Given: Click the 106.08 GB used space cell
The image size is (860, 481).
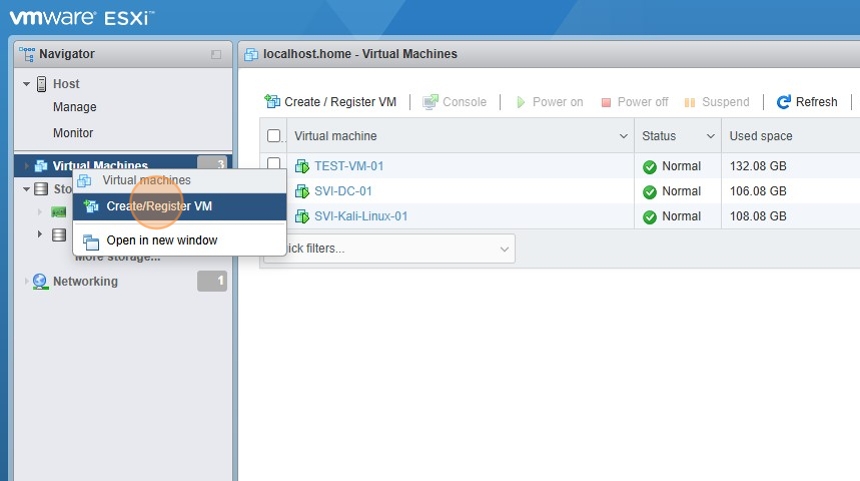Looking at the screenshot, I should tap(758, 191).
